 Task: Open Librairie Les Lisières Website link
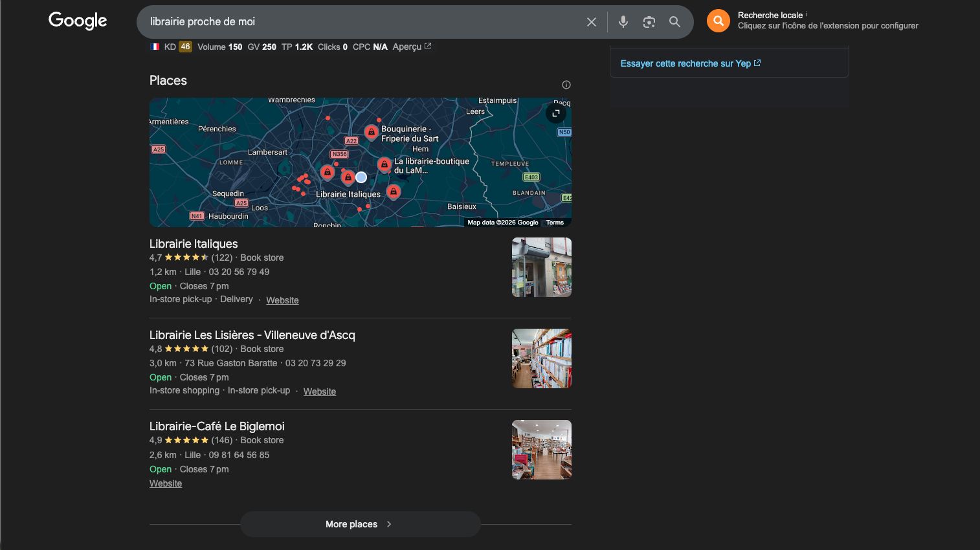click(320, 391)
